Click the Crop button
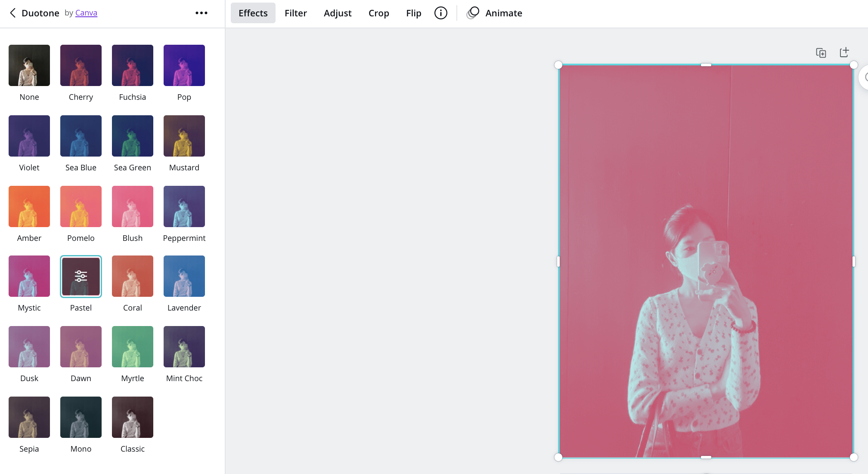 (x=378, y=13)
